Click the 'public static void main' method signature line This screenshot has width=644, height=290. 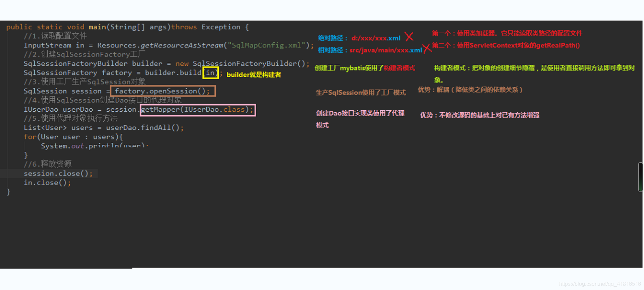[127, 27]
